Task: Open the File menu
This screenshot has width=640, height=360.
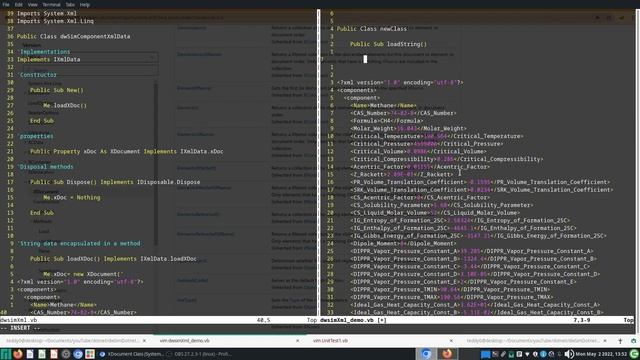Action: pos(6,4)
